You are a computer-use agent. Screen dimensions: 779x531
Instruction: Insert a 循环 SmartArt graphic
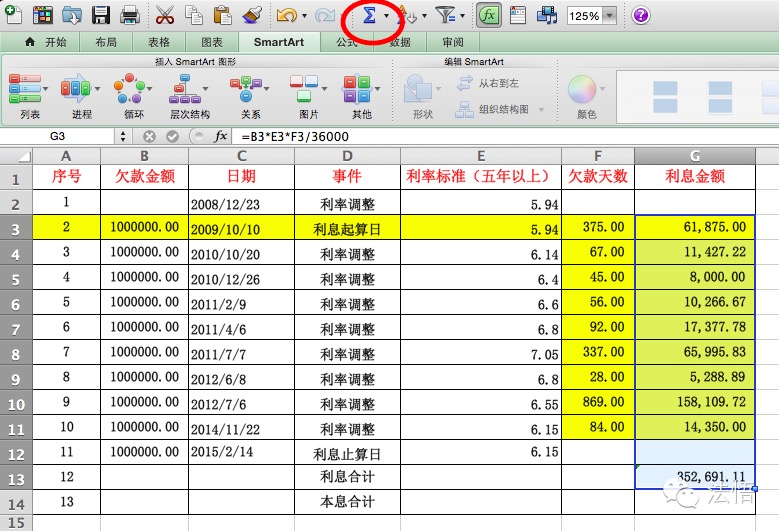point(133,96)
